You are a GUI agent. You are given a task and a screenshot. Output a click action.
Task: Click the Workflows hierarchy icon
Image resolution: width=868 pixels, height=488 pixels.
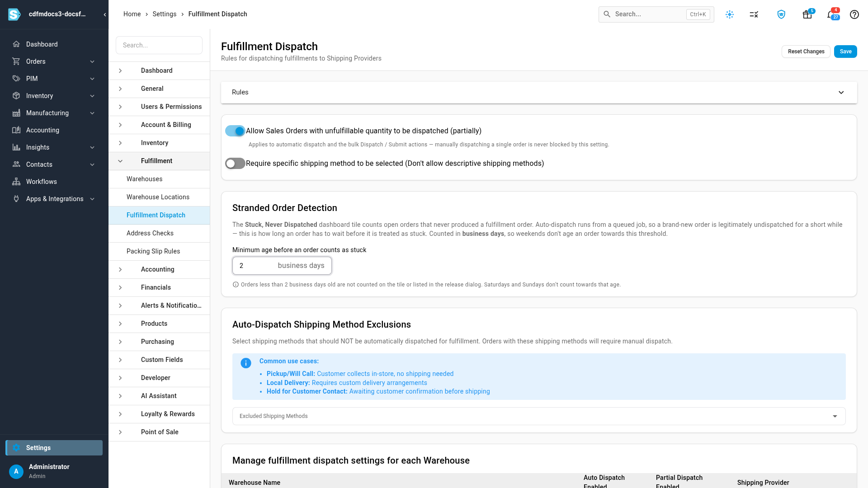coord(16,182)
